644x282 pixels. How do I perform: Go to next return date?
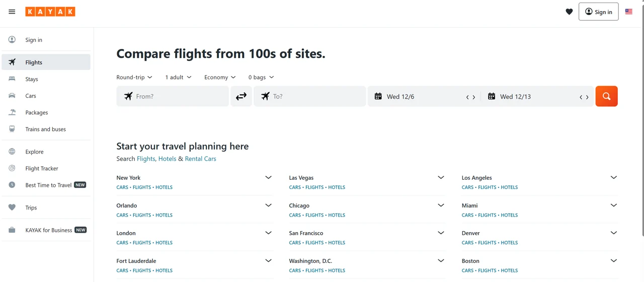[x=587, y=97]
